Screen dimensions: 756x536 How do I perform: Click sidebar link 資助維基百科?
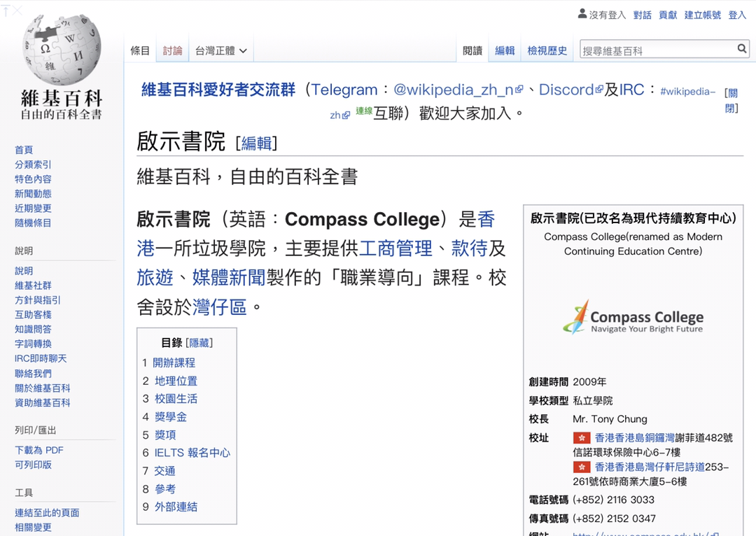pos(43,402)
